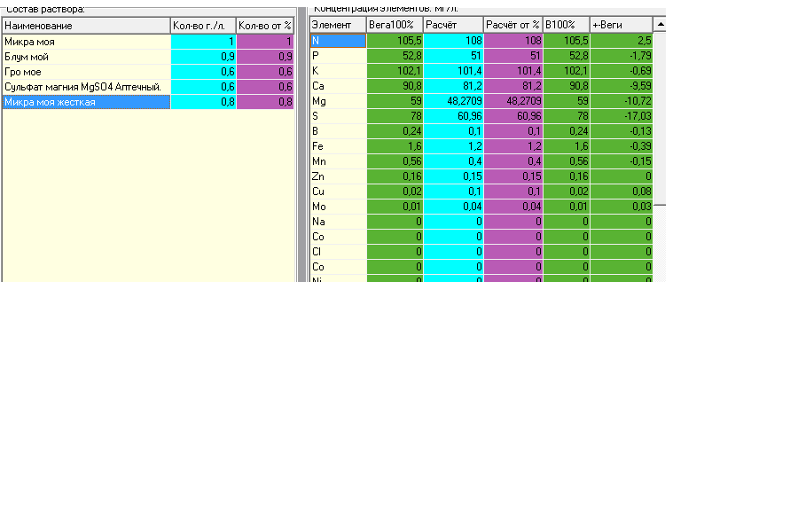Click the Вега100% column header

pyautogui.click(x=395, y=25)
